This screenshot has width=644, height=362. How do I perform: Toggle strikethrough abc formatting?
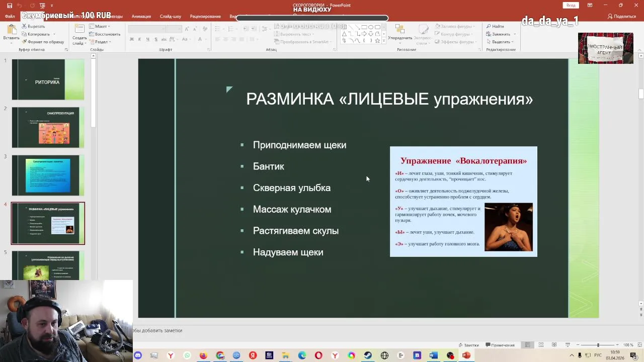[163, 39]
